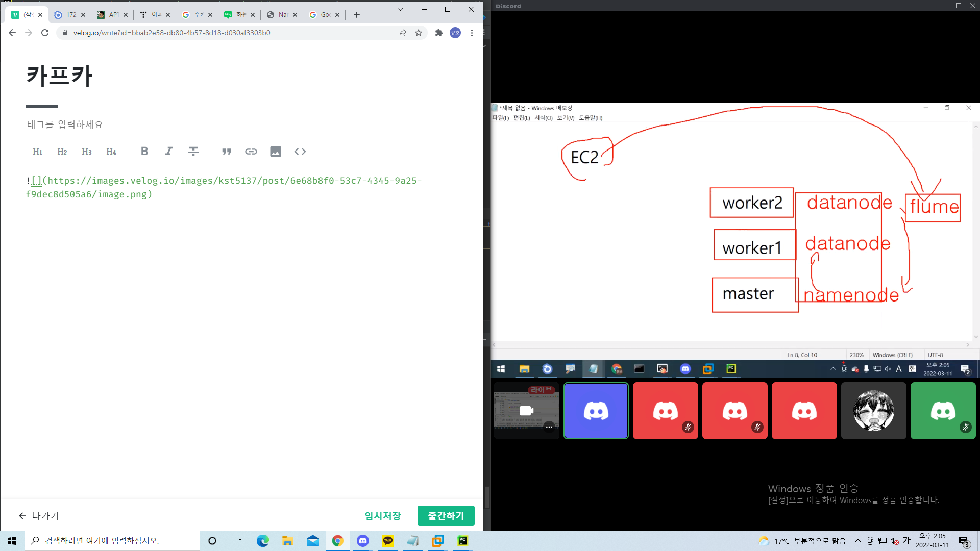
Task: Insert a blockquote with the quote icon
Action: click(x=227, y=152)
